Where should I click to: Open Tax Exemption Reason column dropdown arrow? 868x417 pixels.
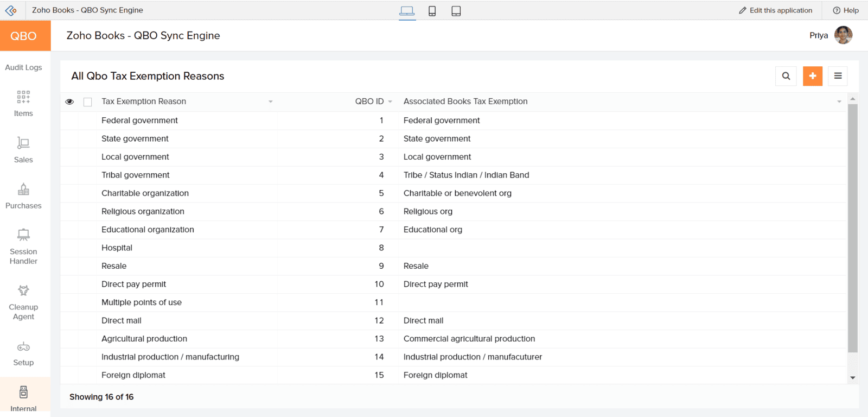pos(270,102)
